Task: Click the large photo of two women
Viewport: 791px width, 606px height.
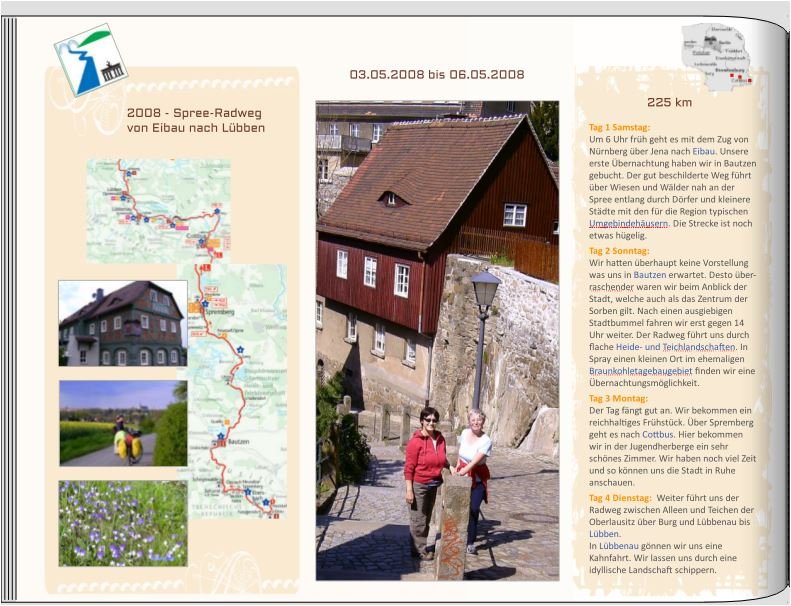Action: [437, 341]
